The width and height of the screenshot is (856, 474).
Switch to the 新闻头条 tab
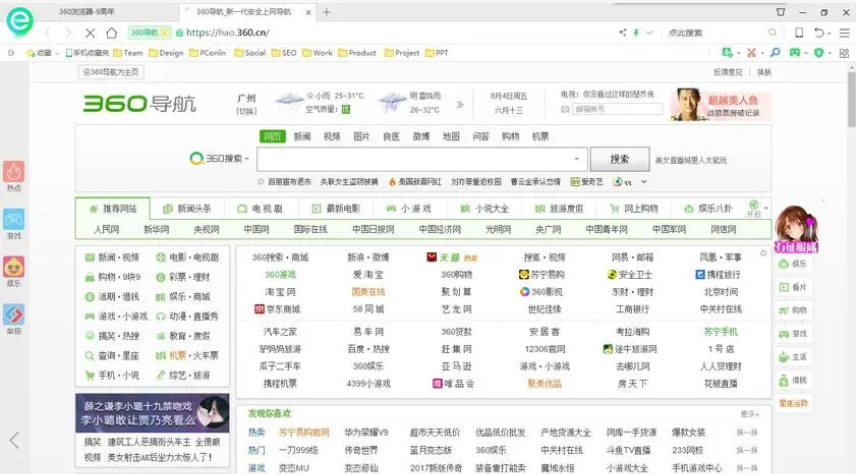pos(187,209)
